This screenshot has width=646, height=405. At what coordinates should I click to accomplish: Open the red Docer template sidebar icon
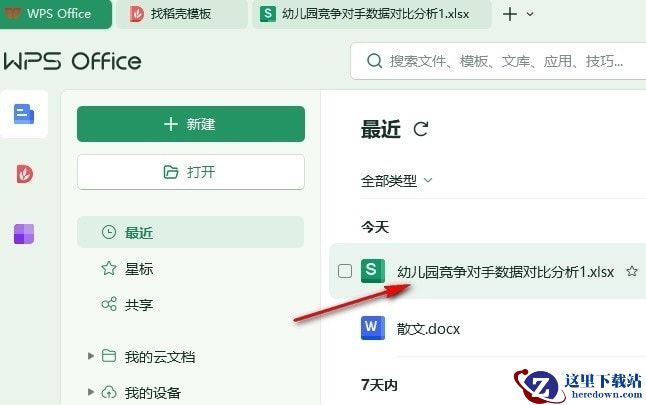tap(24, 173)
